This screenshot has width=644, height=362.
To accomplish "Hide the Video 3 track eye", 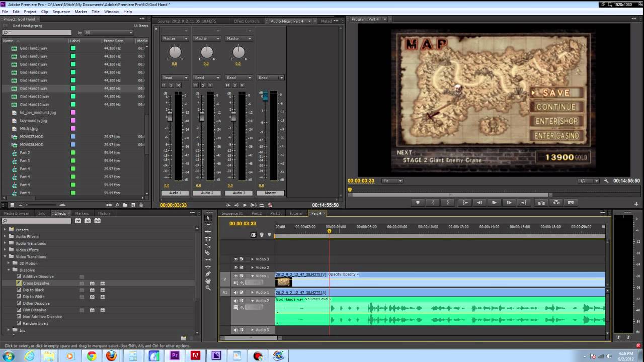I will tap(235, 259).
